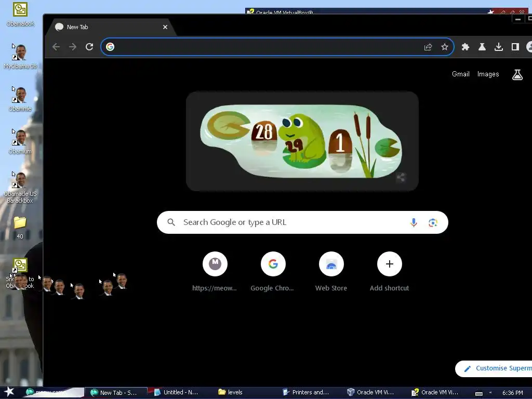This screenshot has height=399, width=532.
Task: Open Search Labs flask on page
Action: point(517,74)
